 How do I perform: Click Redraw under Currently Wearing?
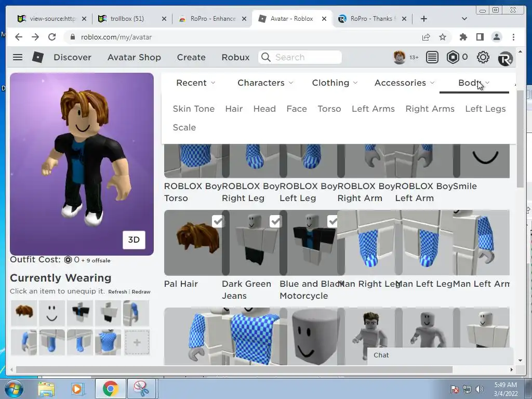coord(141,292)
